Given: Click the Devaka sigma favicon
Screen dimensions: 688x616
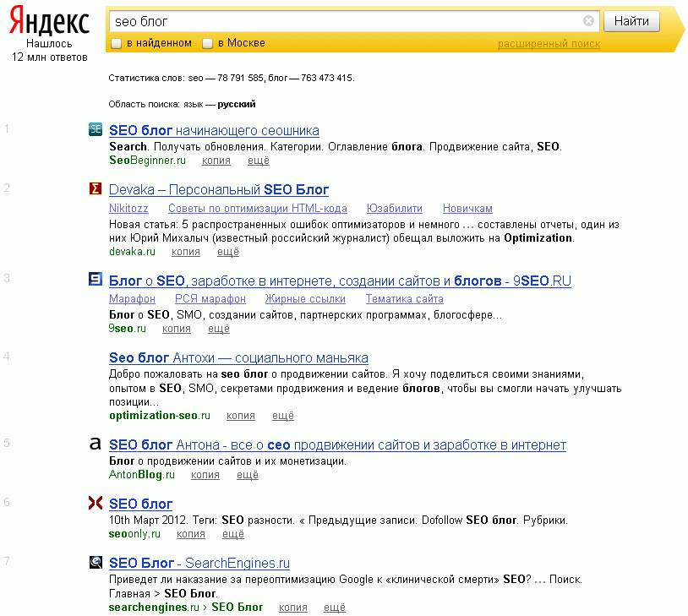Looking at the screenshot, I should pos(96,188).
